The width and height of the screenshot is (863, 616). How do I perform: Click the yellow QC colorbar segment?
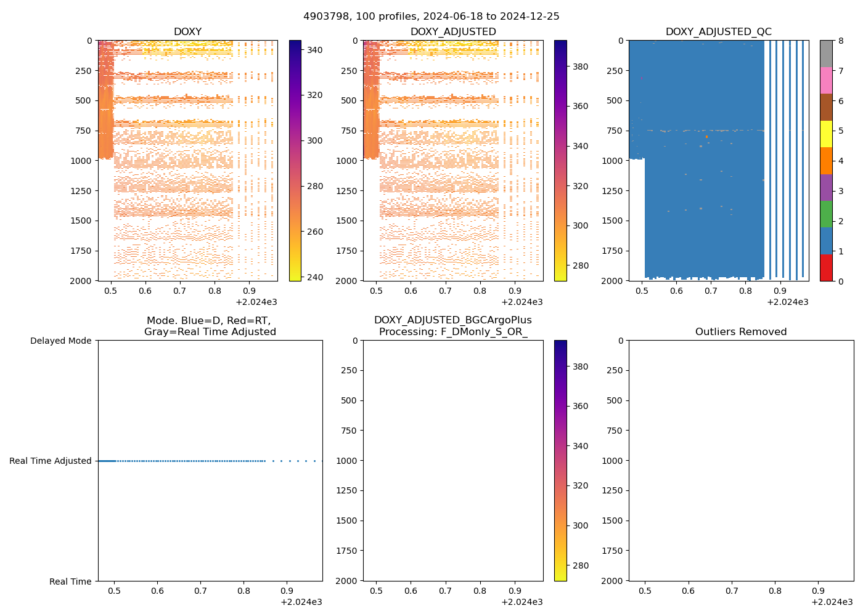click(x=826, y=134)
